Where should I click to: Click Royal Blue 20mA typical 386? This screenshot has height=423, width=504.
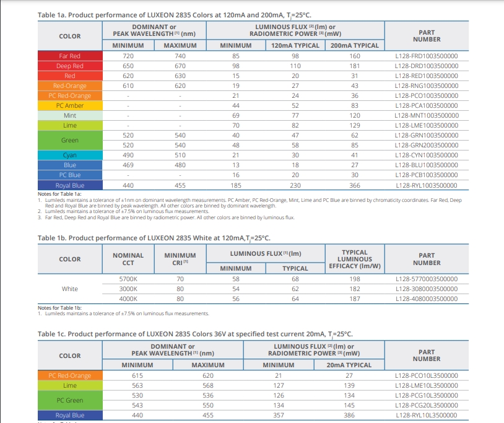[x=349, y=416]
